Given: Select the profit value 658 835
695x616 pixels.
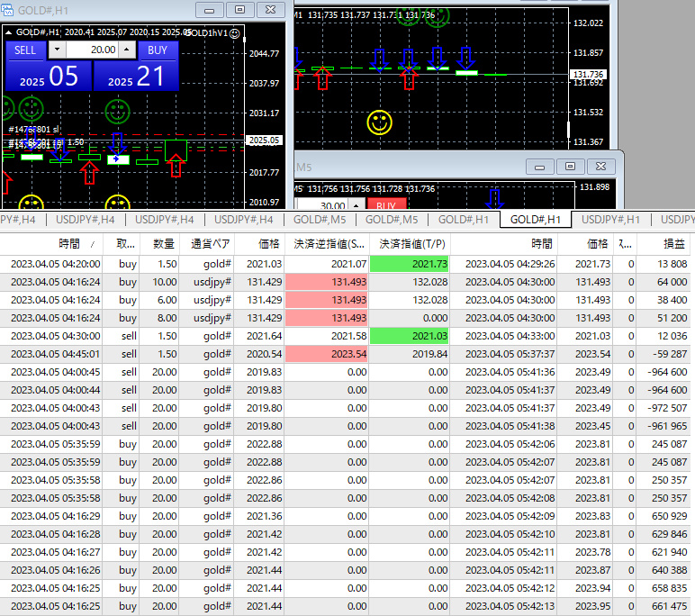Looking at the screenshot, I should click(x=669, y=588).
